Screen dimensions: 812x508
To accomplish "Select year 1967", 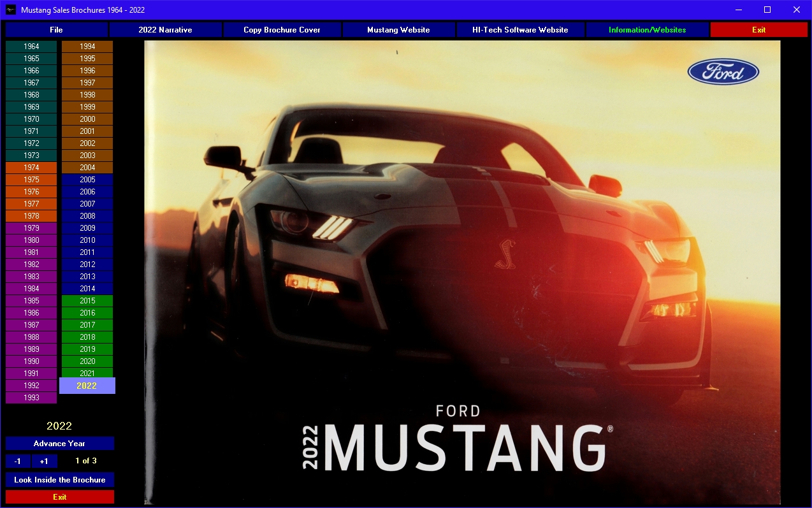I will coord(31,83).
